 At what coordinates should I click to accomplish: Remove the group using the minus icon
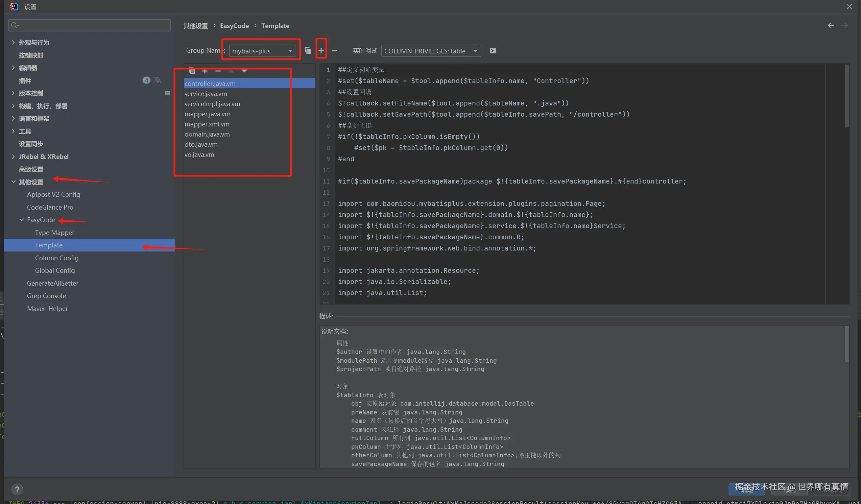[334, 51]
